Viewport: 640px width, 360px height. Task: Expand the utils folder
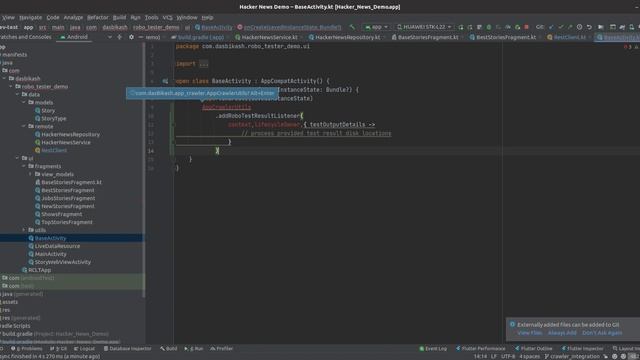(x=24, y=230)
